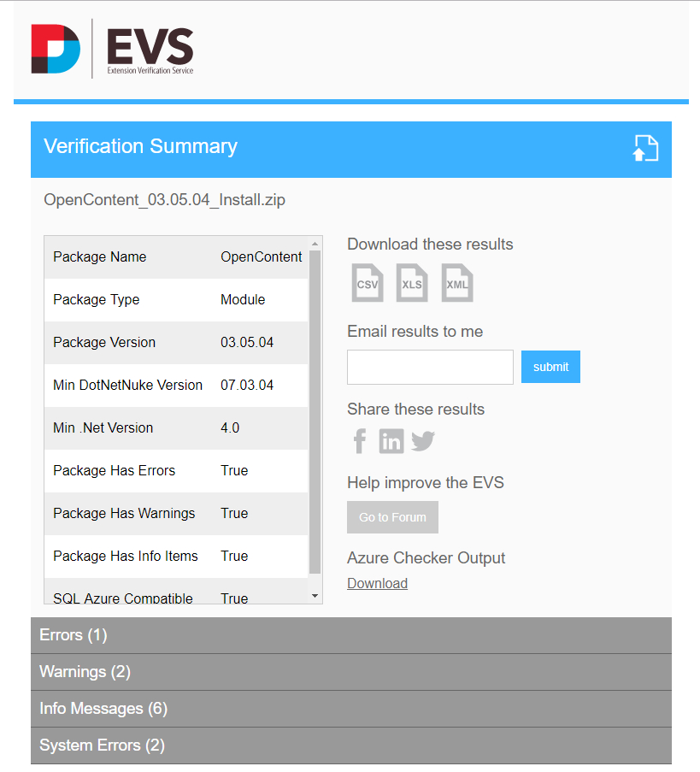The height and width of the screenshot is (772, 700).
Task: Click the SQL Azure Compatible row label
Action: [123, 598]
